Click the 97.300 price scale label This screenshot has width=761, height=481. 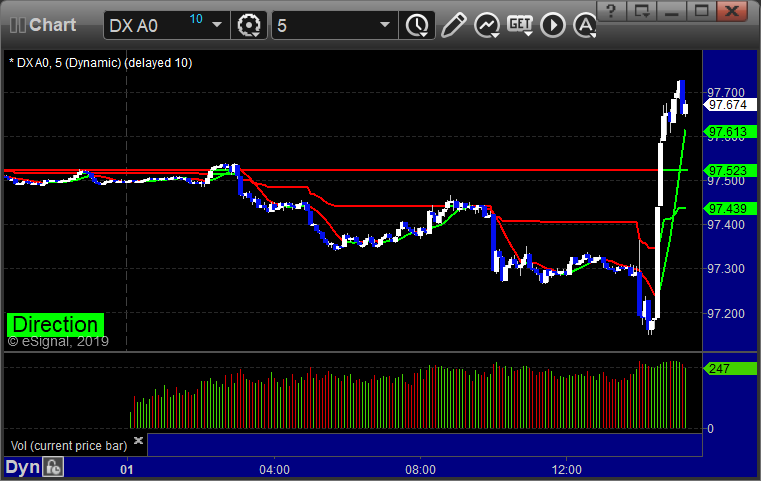point(726,269)
